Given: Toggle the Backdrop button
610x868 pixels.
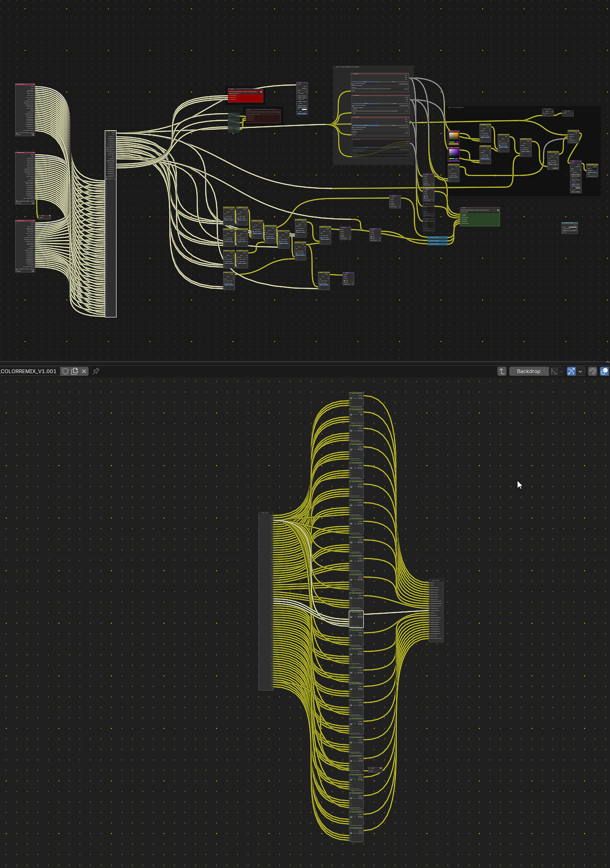Looking at the screenshot, I should point(528,371).
